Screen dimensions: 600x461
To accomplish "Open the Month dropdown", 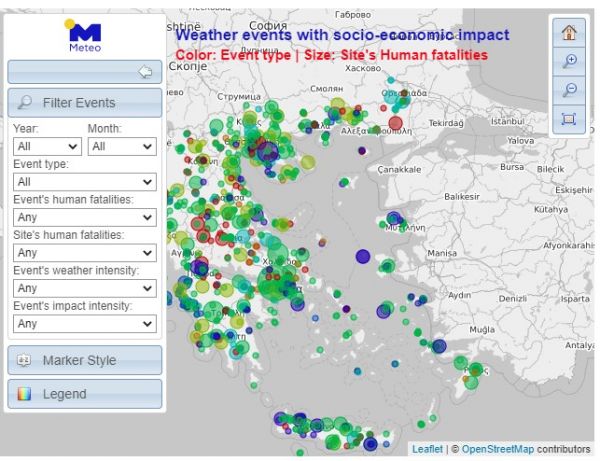I will point(122,146).
